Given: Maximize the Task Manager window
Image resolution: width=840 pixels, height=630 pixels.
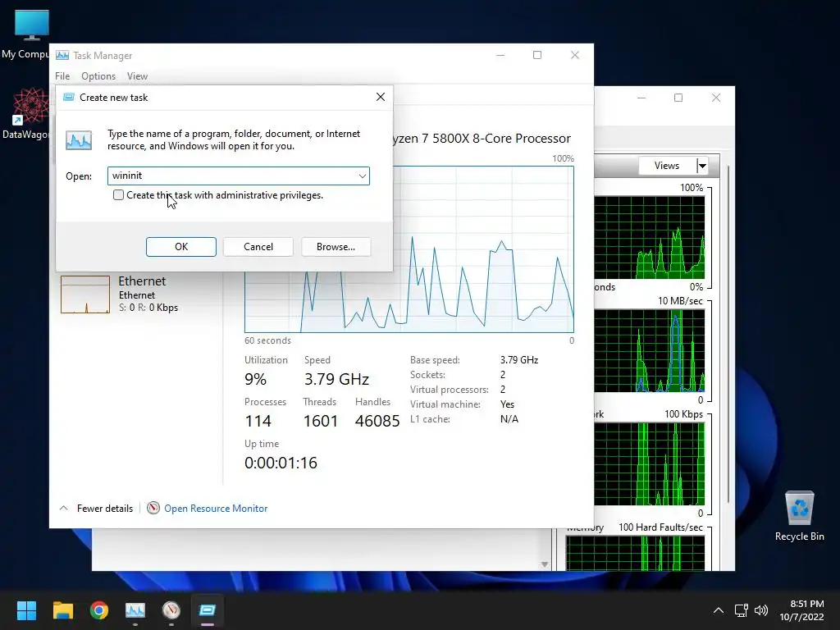Looking at the screenshot, I should tap(537, 55).
